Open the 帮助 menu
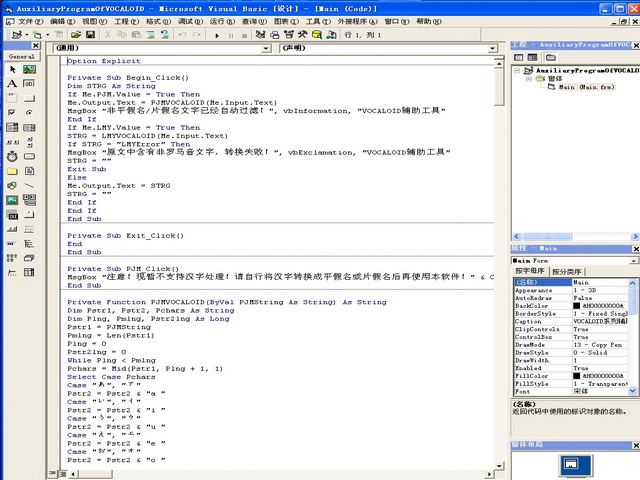 click(x=429, y=21)
